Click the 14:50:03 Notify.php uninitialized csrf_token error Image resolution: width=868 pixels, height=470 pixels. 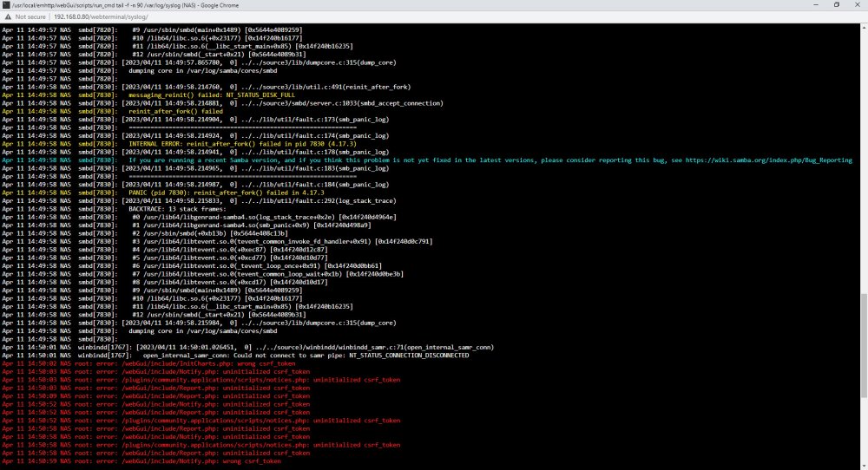(x=155, y=371)
